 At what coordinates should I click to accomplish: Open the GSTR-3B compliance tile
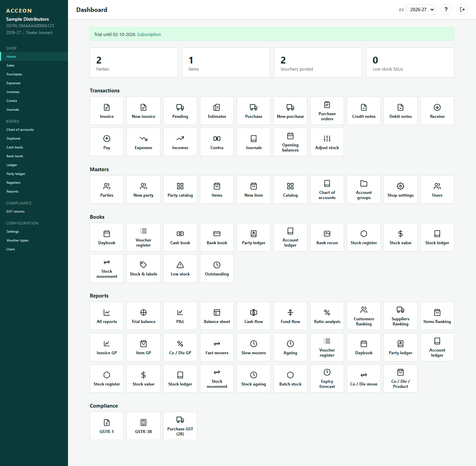(x=143, y=426)
